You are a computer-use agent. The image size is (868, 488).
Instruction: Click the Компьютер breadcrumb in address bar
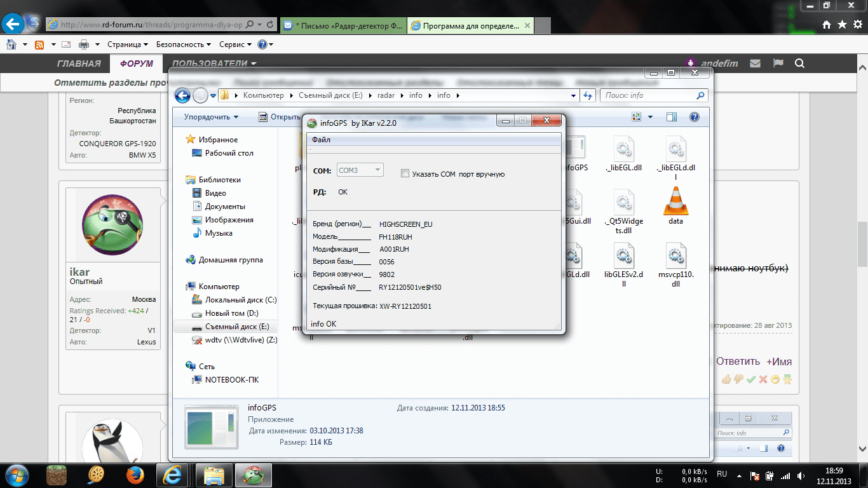[x=263, y=95]
